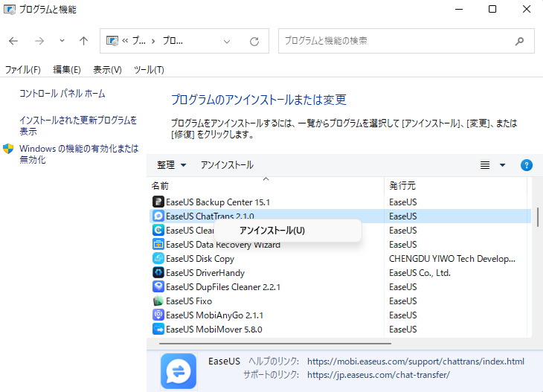Go forward with the right arrow
543x392 pixels.
pos(39,41)
